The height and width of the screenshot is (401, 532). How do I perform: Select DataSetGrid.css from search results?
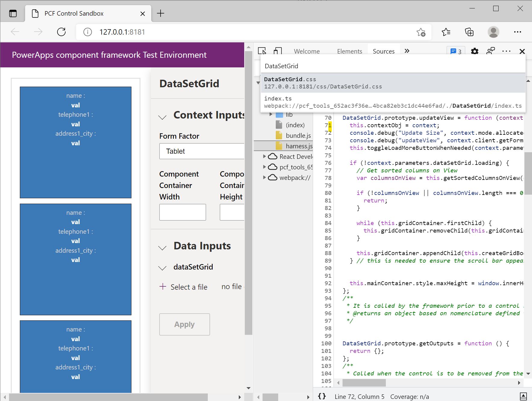[x=331, y=82]
